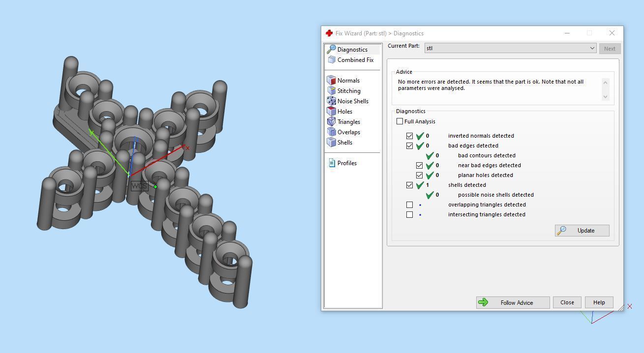The height and width of the screenshot is (353, 644).
Task: Go to the Normals page
Action: 348,81
